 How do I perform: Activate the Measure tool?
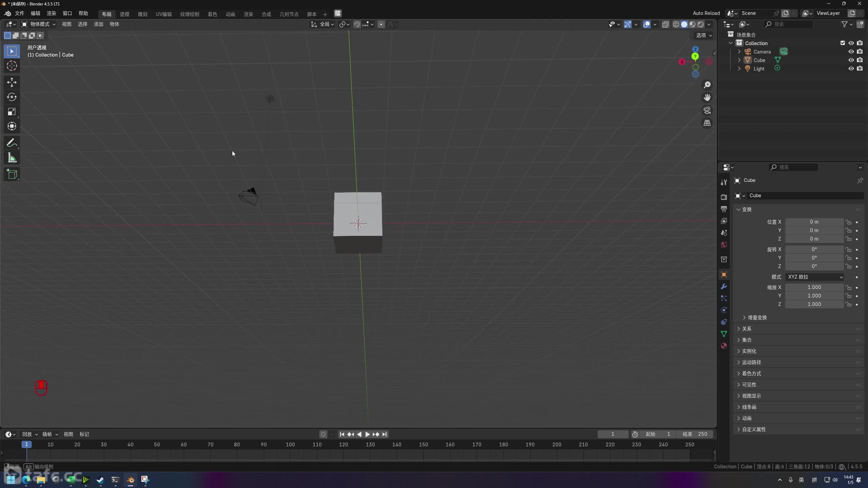12,158
